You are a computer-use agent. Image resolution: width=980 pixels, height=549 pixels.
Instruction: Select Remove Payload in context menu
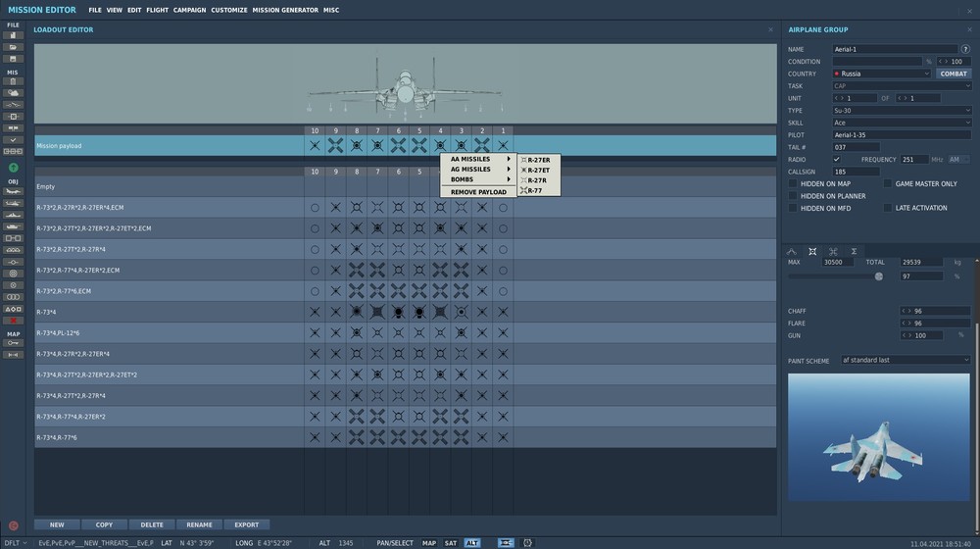click(479, 192)
